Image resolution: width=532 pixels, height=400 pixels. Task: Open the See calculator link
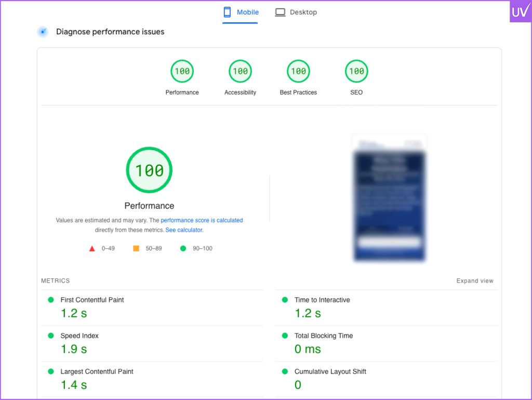tap(184, 230)
